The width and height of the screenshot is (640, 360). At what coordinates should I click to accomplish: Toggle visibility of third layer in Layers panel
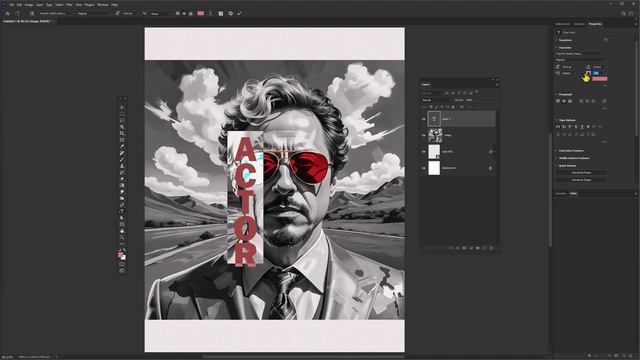point(424,151)
